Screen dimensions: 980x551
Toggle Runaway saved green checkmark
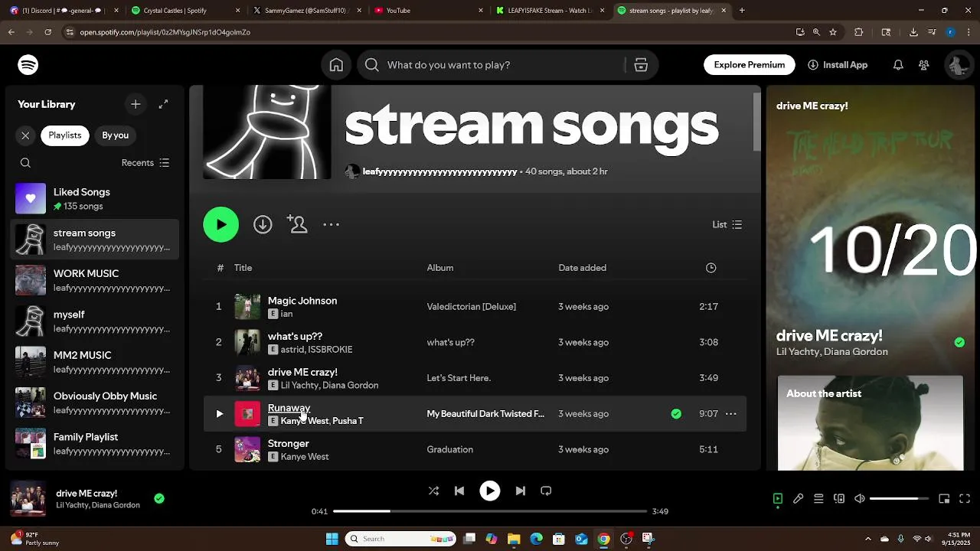(676, 414)
